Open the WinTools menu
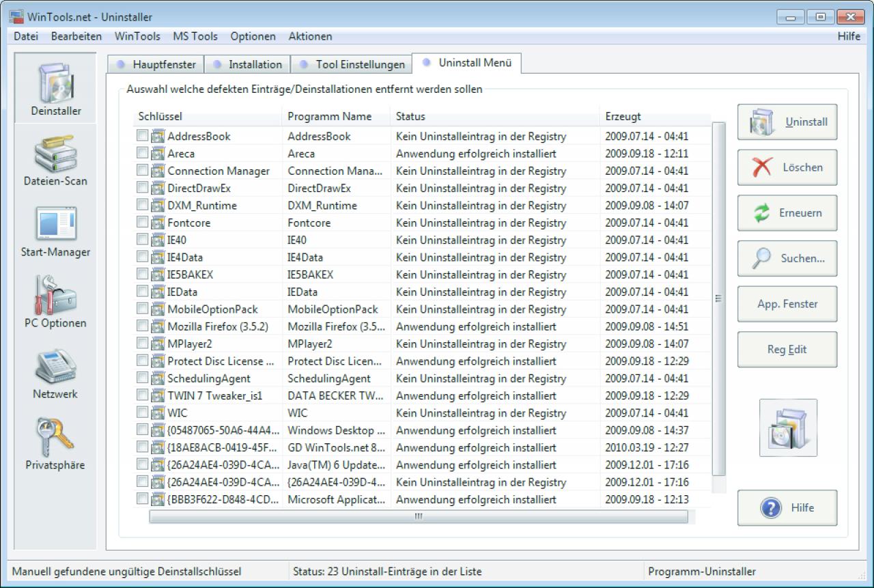The height and width of the screenshot is (588, 874). pos(137,36)
